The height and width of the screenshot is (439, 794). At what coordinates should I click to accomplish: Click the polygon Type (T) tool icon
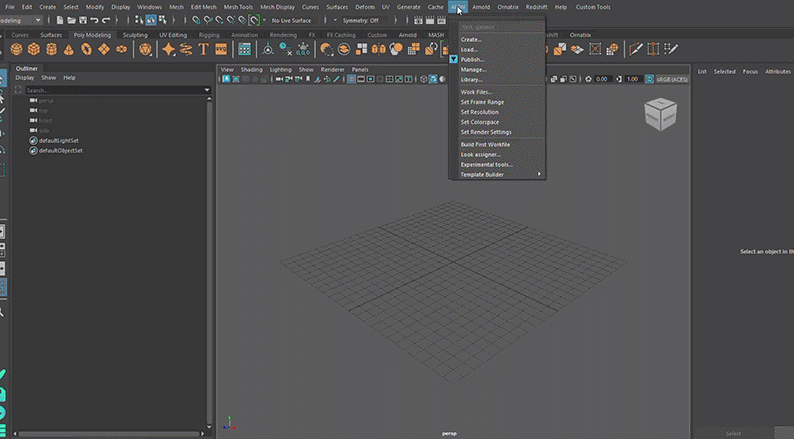click(x=204, y=49)
